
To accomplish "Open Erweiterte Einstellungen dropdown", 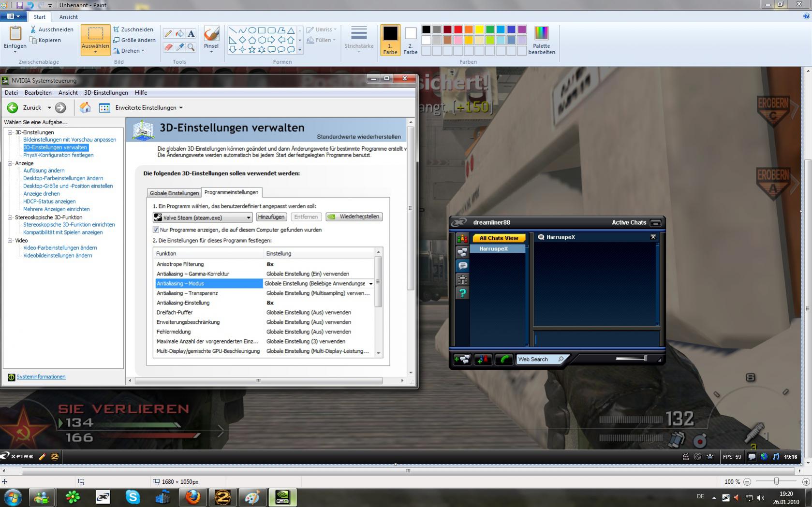I will [x=149, y=108].
